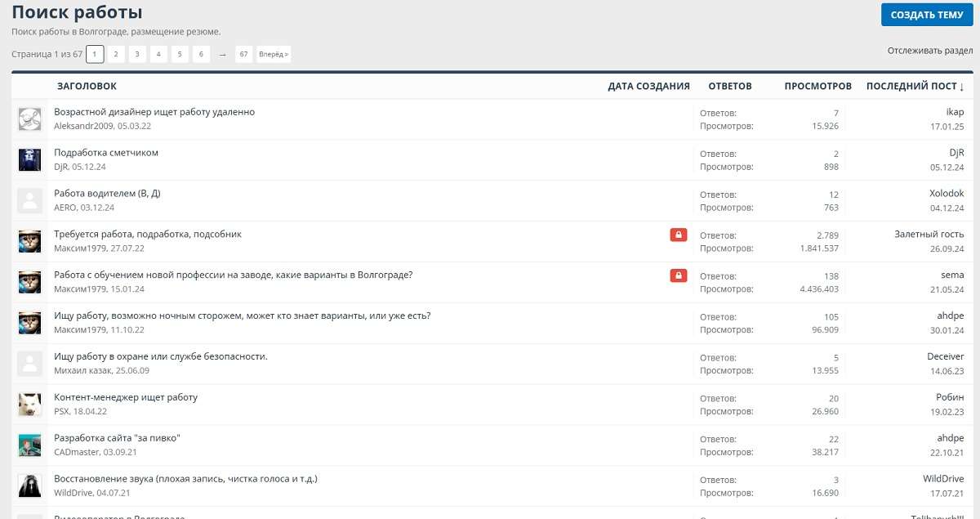Open thread "Работа водителем (В, Д)"
The height and width of the screenshot is (519, 980).
pos(107,194)
